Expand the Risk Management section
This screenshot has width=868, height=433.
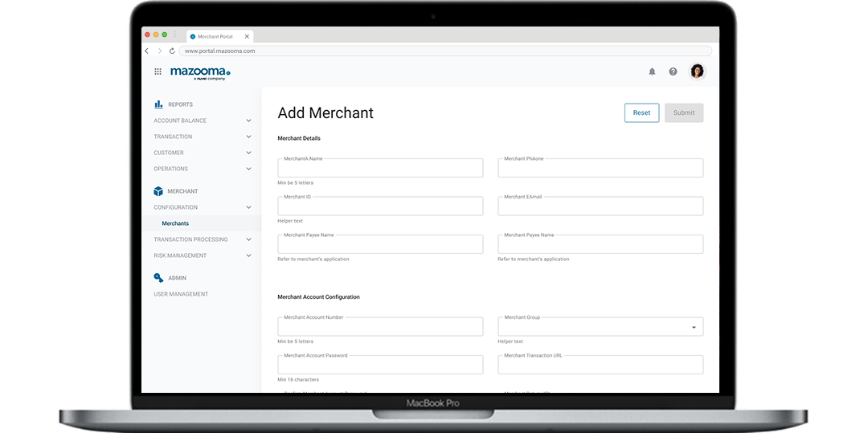(x=248, y=255)
